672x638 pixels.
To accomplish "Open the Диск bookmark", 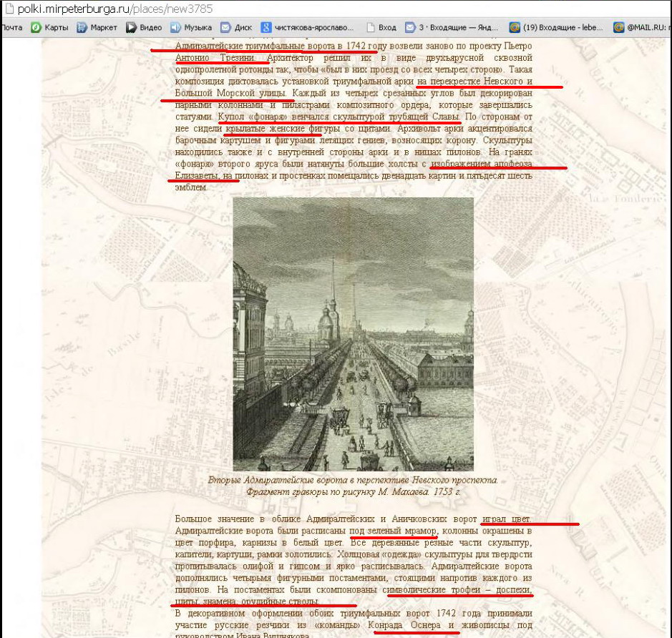I will 236,27.
